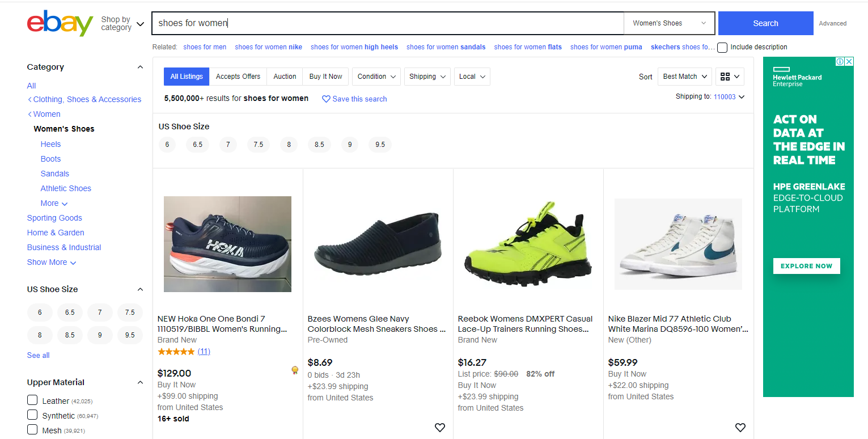
Task: Choose size 9 in top US Shoe Size row
Action: coord(350,145)
